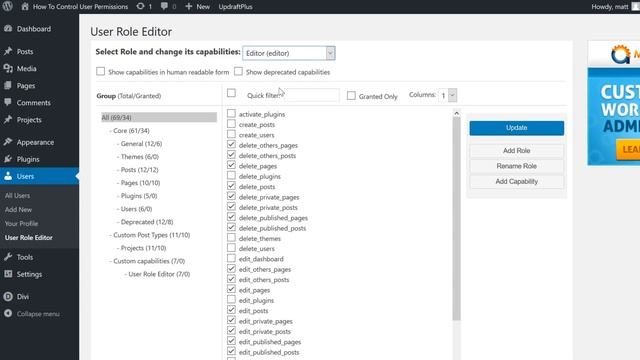Click the Add Capability button

tap(517, 182)
